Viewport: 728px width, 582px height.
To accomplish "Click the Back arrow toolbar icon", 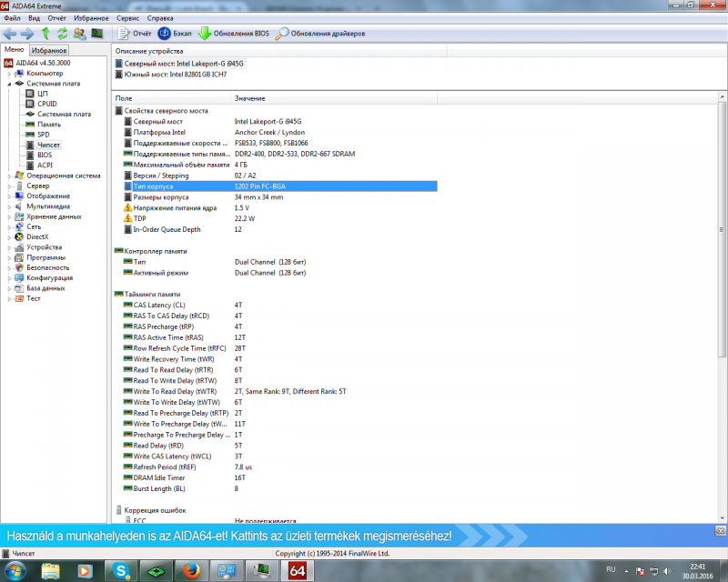I will pos(11,34).
